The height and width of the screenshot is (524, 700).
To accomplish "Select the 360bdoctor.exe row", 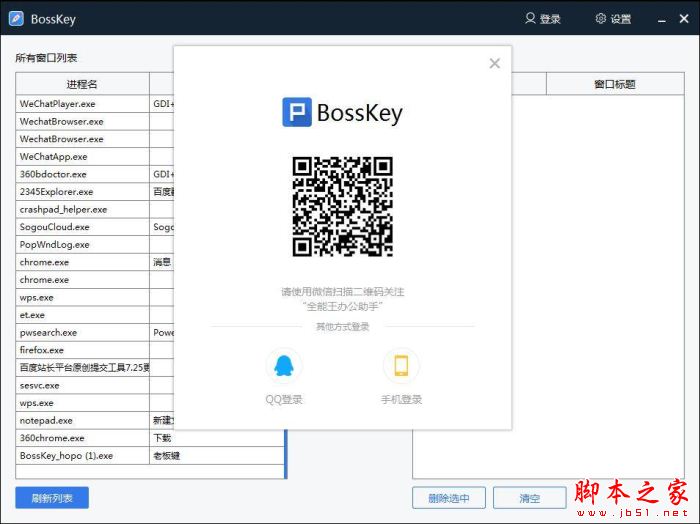I will coord(95,174).
